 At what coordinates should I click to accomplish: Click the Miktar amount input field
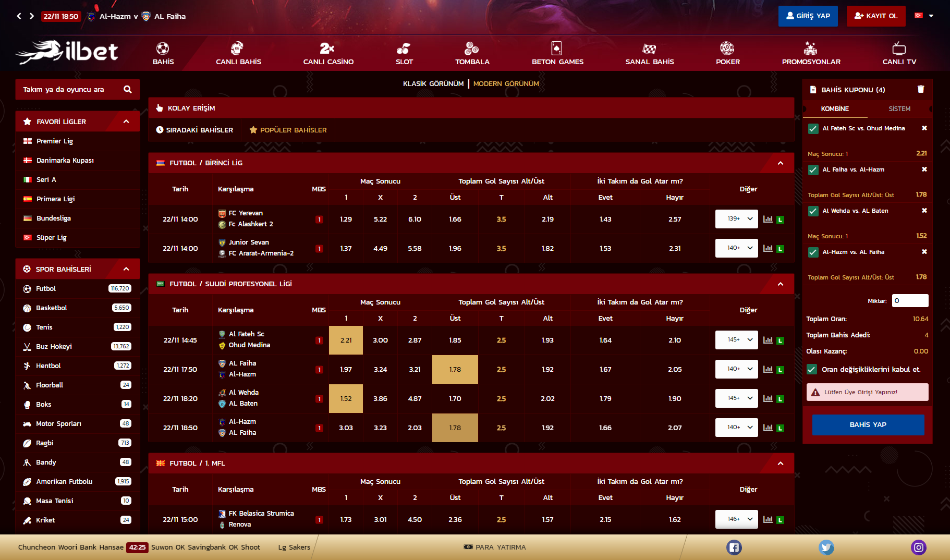910,301
